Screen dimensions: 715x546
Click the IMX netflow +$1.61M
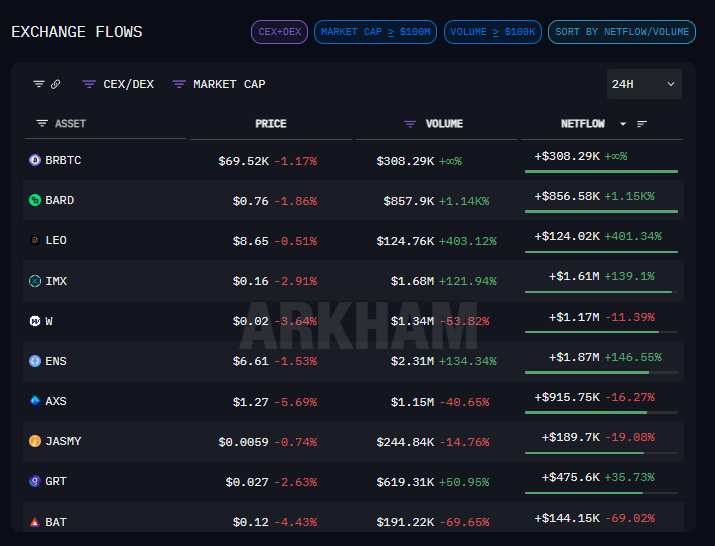(x=575, y=276)
